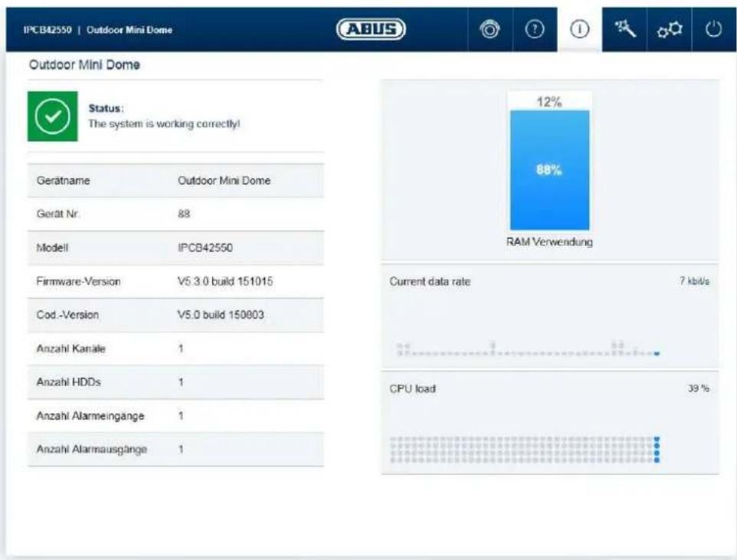Viewport: 737px width, 560px height.
Task: Click the power logout icon
Action: [713, 29]
